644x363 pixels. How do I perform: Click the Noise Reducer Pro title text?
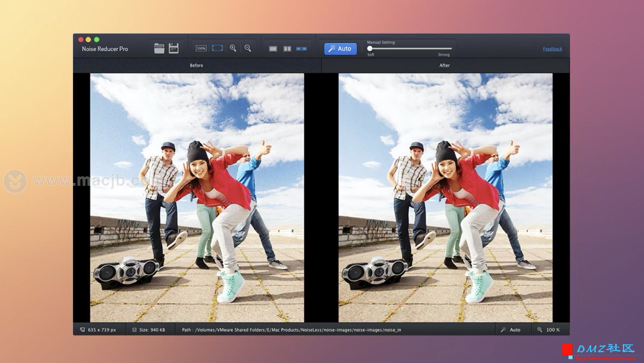coord(105,49)
